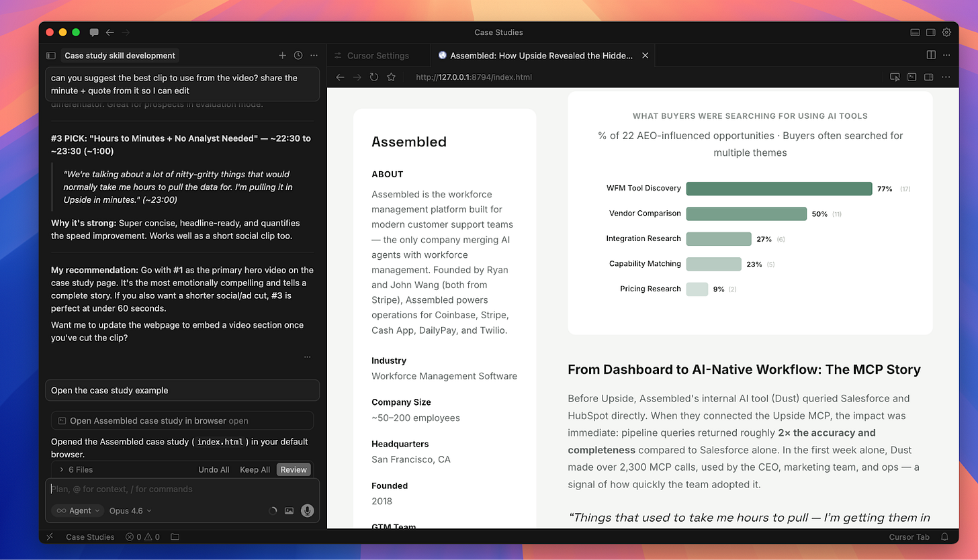Open folder icon in status bar
Screen dimensions: 978x560
pos(175,537)
